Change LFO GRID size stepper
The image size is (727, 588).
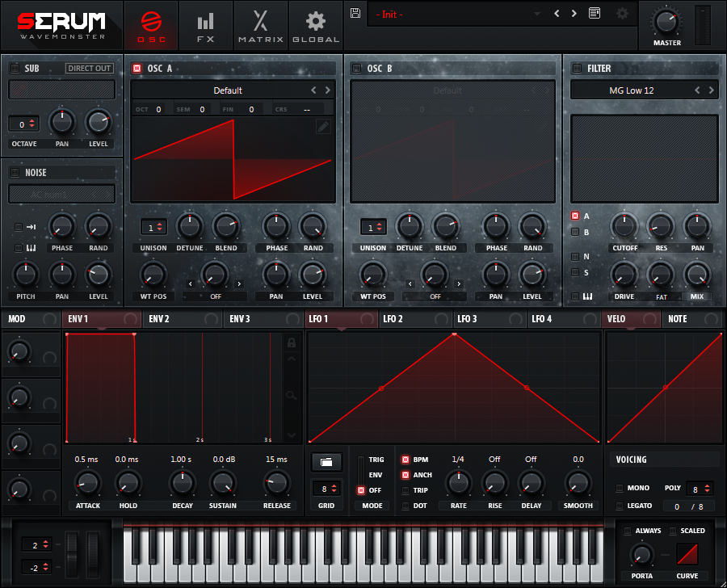pyautogui.click(x=326, y=489)
